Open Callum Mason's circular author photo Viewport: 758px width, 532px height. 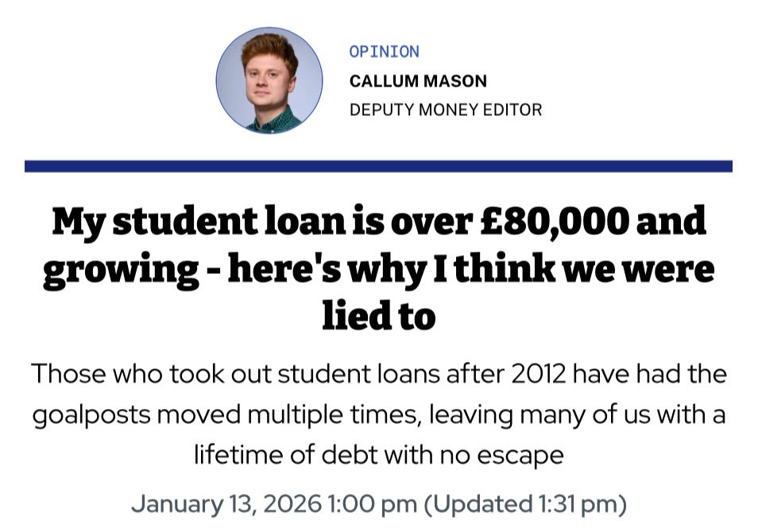(269, 80)
